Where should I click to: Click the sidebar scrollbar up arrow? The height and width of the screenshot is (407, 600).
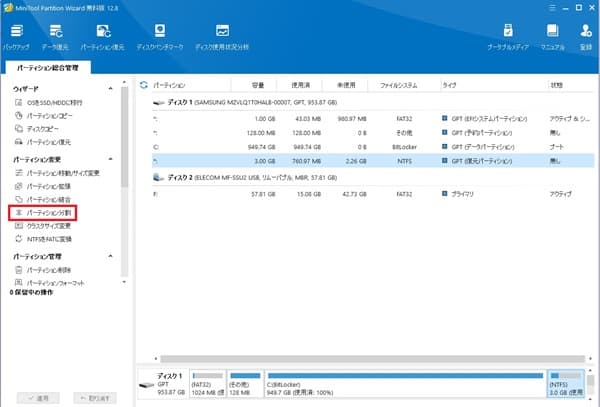pos(124,82)
